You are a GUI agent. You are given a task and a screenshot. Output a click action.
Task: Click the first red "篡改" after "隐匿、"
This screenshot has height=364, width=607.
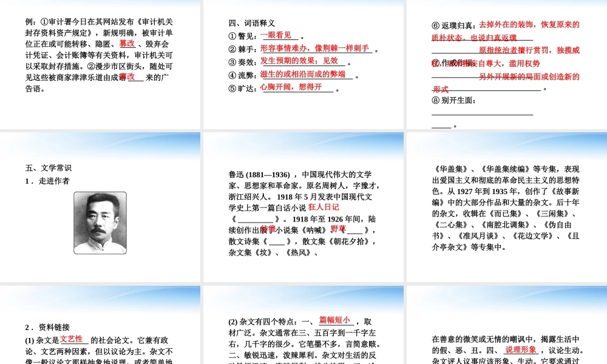tap(127, 43)
